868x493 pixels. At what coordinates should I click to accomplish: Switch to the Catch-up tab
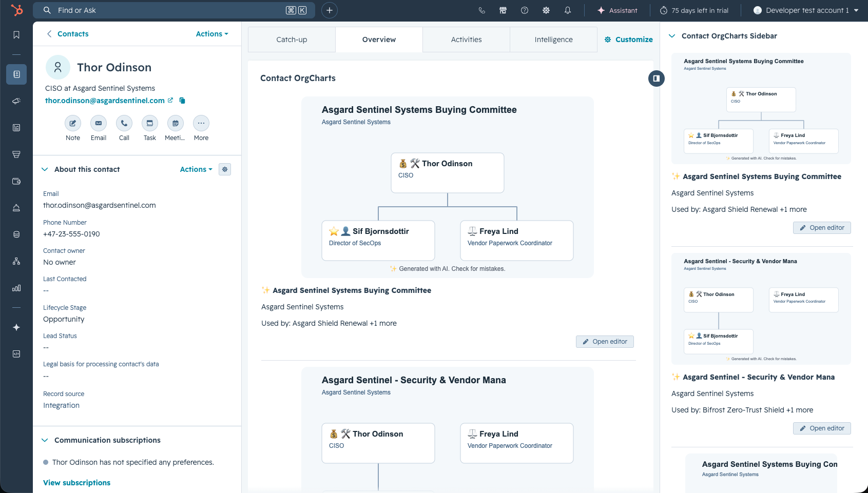pyautogui.click(x=292, y=40)
